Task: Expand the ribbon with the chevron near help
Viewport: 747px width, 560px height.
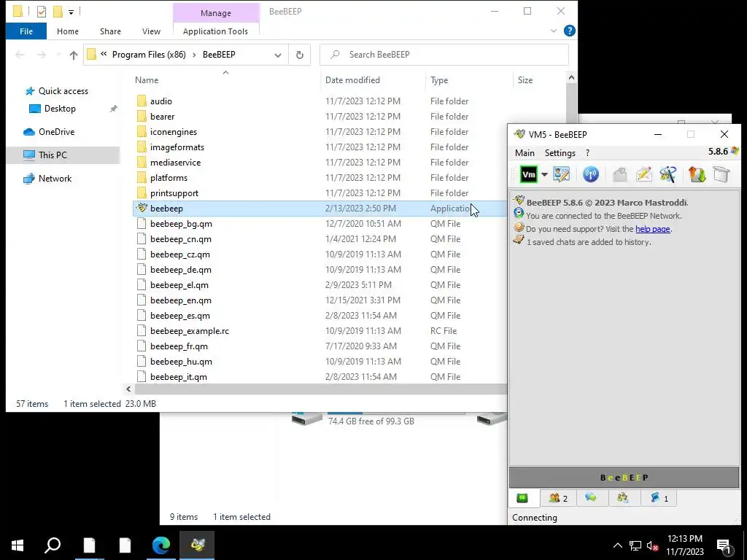Action: click(553, 31)
